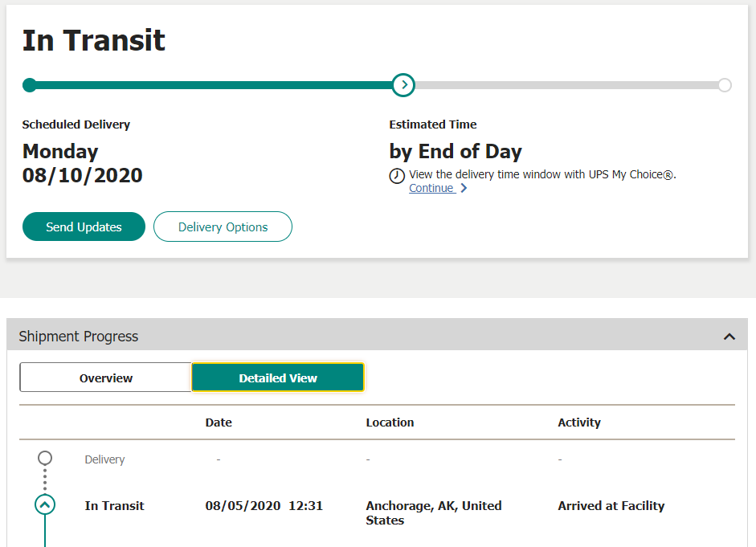Click the Arrived at Facility activity text
This screenshot has height=547, width=756.
click(x=611, y=506)
